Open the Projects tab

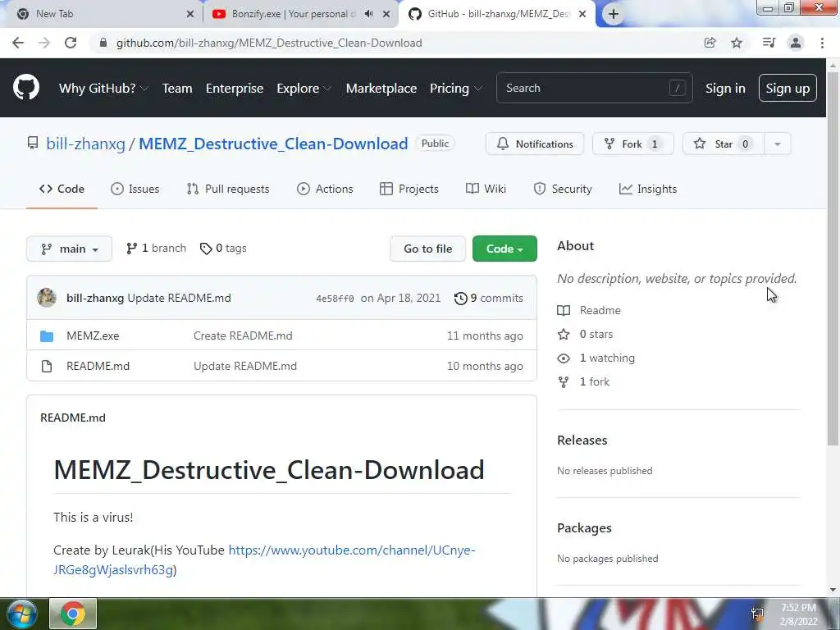pos(409,189)
